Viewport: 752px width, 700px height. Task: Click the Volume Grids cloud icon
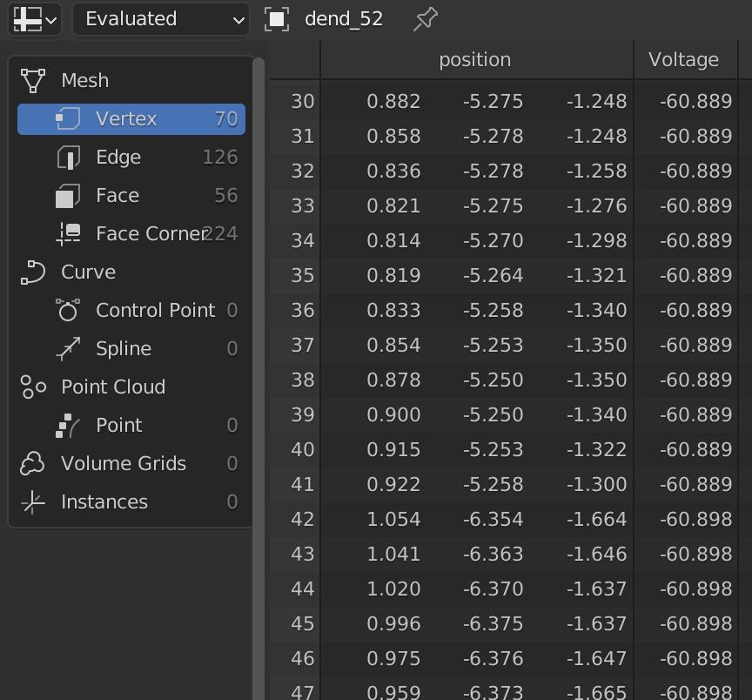(32, 464)
